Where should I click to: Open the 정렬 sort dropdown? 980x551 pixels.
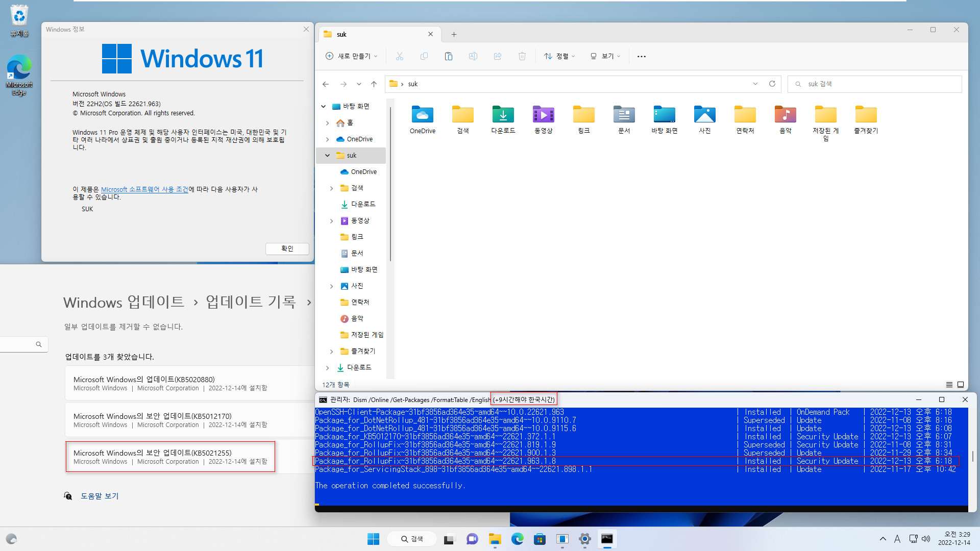pos(559,56)
